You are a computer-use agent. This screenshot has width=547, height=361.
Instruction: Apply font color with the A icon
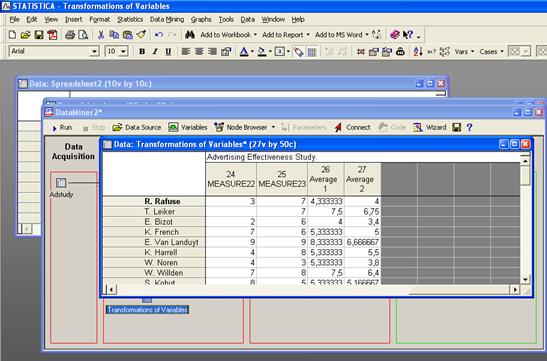click(x=244, y=52)
